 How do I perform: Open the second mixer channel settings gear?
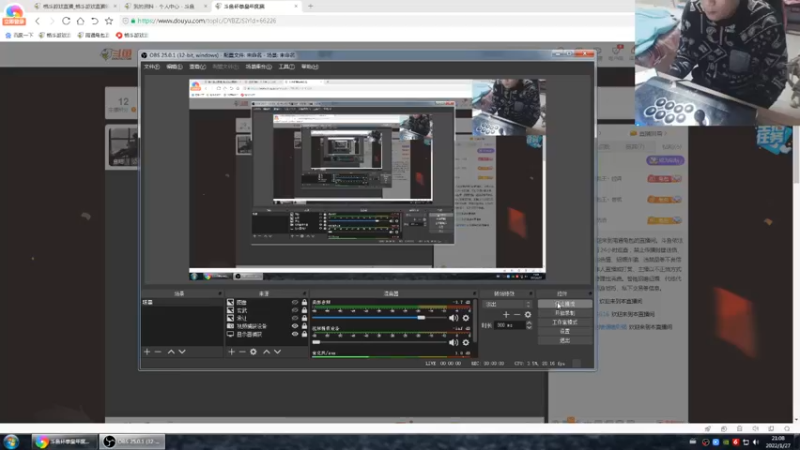pos(466,342)
